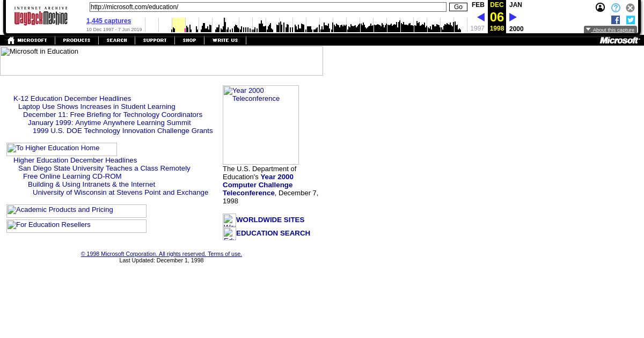Open the WORLDWIDE SITES link

click(x=270, y=220)
